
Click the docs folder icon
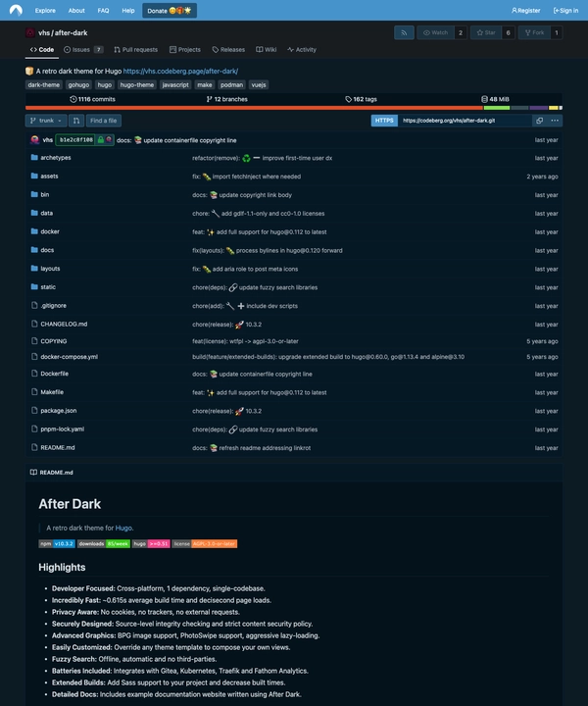point(34,250)
